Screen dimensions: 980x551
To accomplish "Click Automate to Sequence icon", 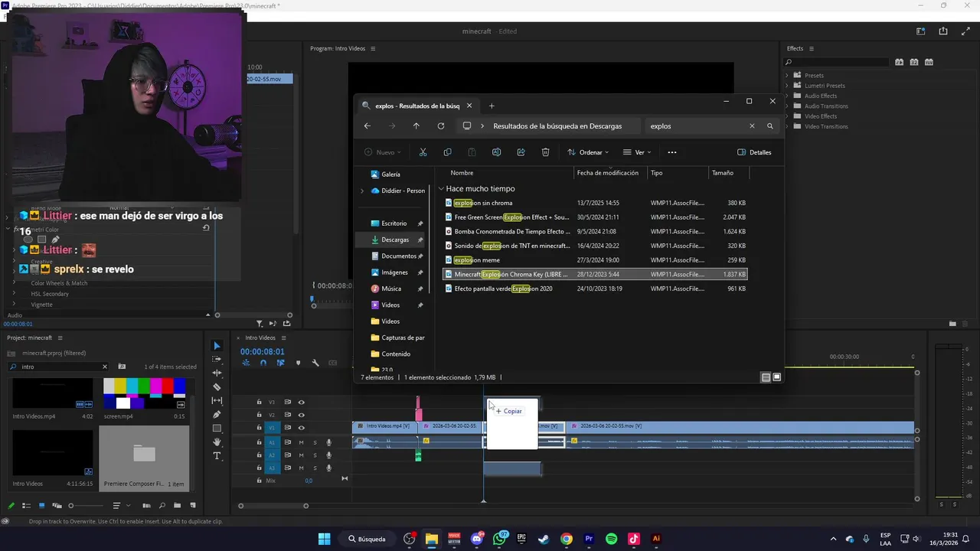I will point(146,506).
